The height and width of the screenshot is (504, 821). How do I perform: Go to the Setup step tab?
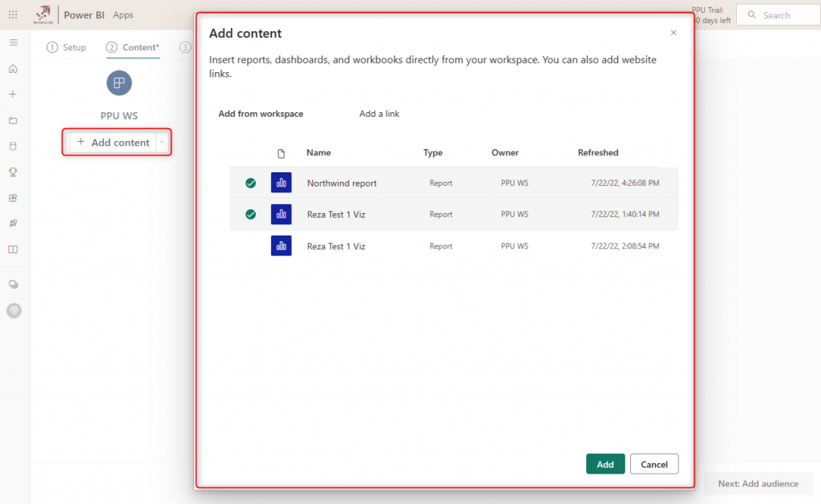pos(67,47)
